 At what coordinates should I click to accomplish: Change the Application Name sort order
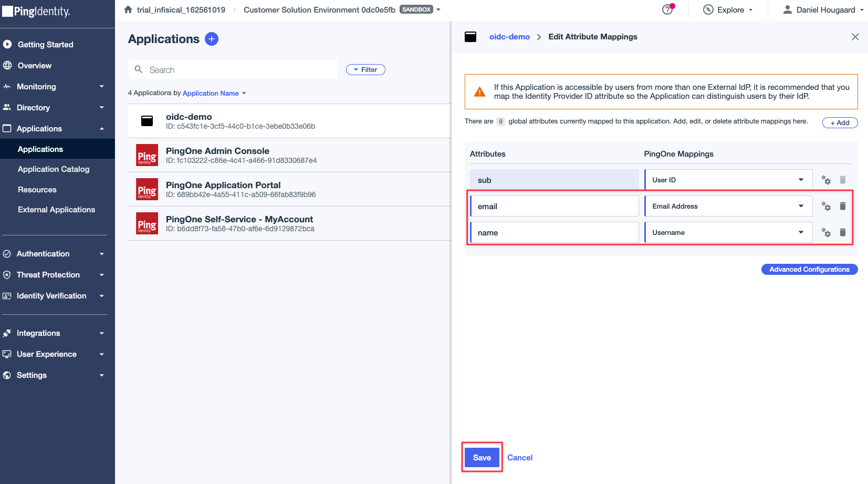(x=214, y=93)
